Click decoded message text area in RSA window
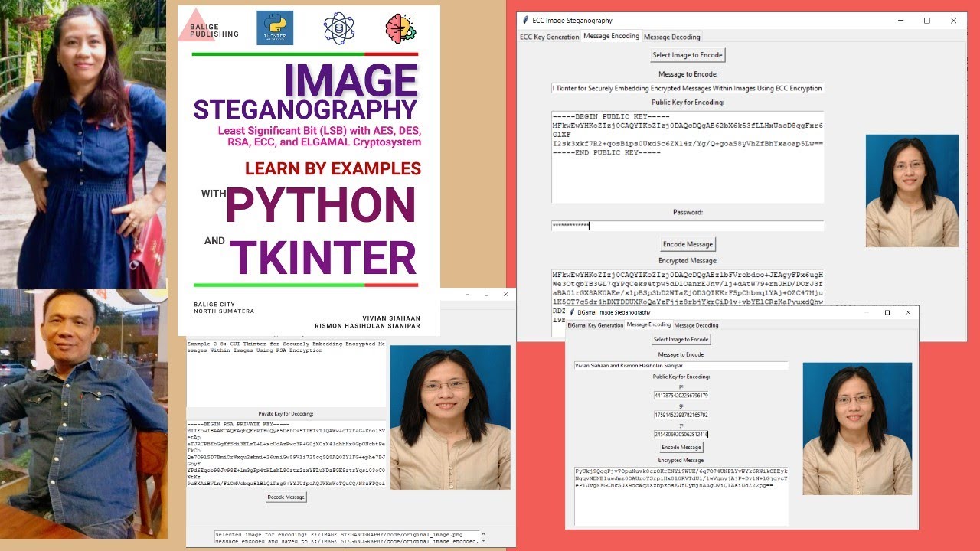The image size is (980, 551). [x=286, y=373]
